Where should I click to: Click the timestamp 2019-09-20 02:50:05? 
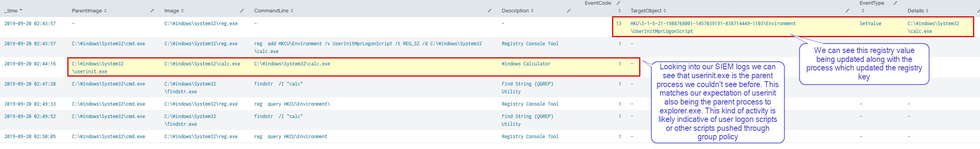point(30,137)
